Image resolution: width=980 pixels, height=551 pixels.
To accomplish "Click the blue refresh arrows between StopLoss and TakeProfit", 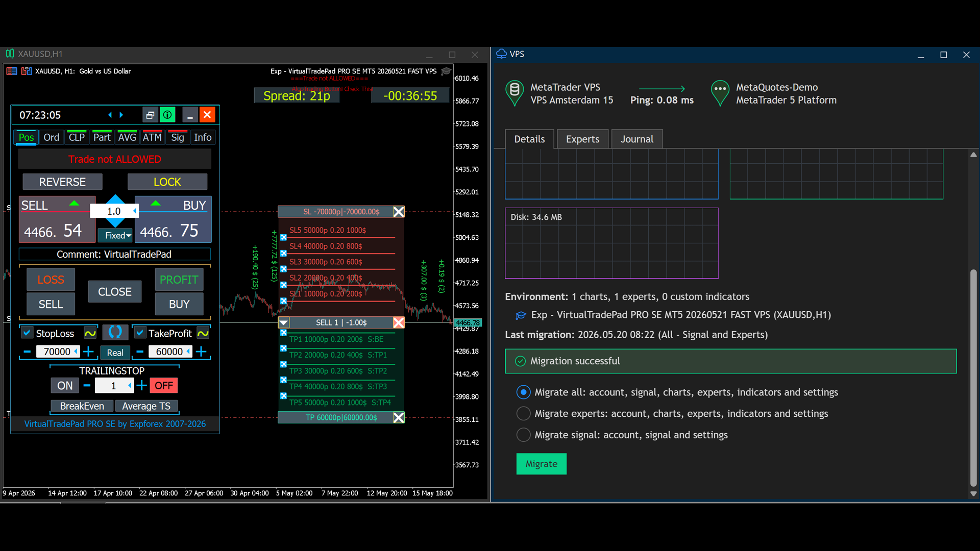I will 115,332.
